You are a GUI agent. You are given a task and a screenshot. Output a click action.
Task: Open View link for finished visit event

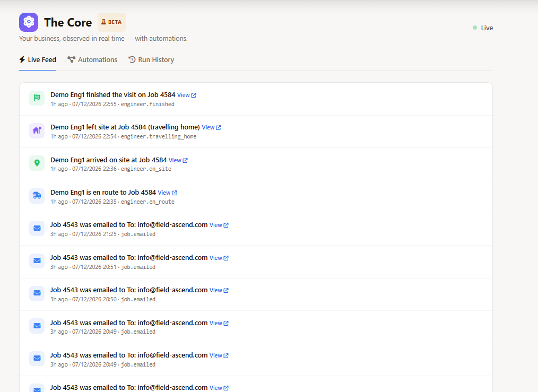pos(187,95)
